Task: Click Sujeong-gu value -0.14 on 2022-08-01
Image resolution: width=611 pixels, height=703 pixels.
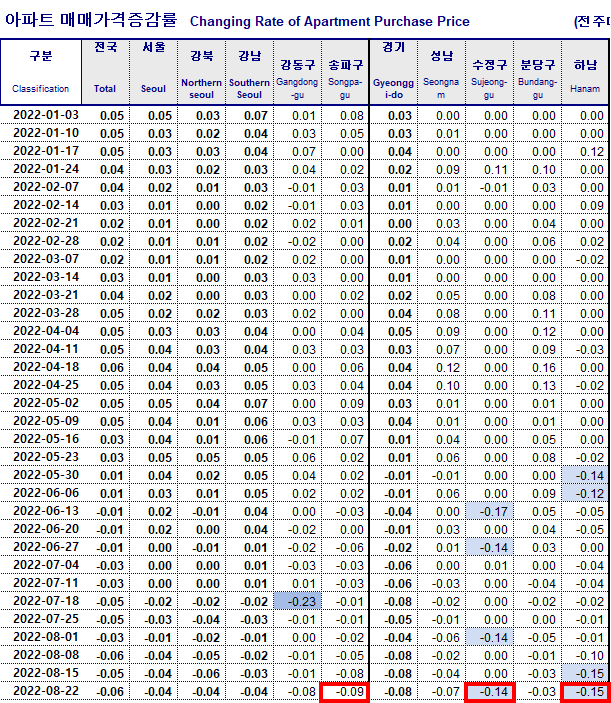Action: click(490, 637)
